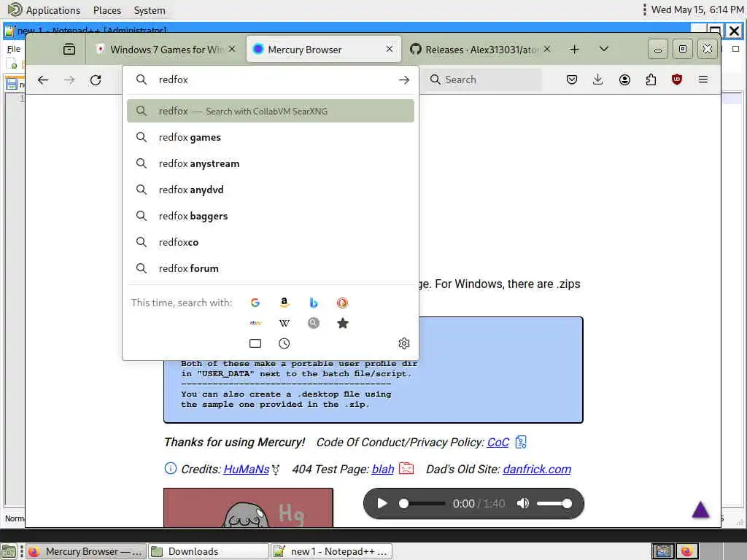This screenshot has width=747, height=560.
Task: Close the Windows 7 Games tab
Action: click(232, 49)
